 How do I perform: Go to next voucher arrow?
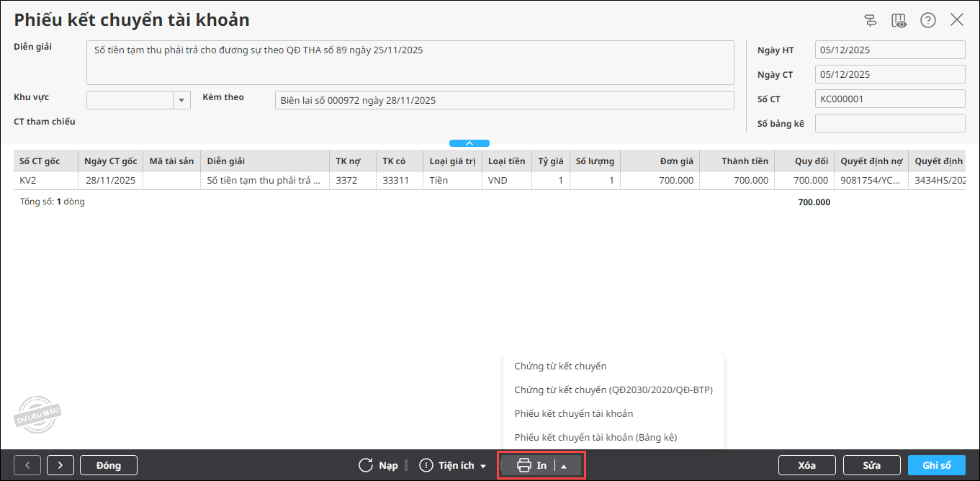(60, 465)
